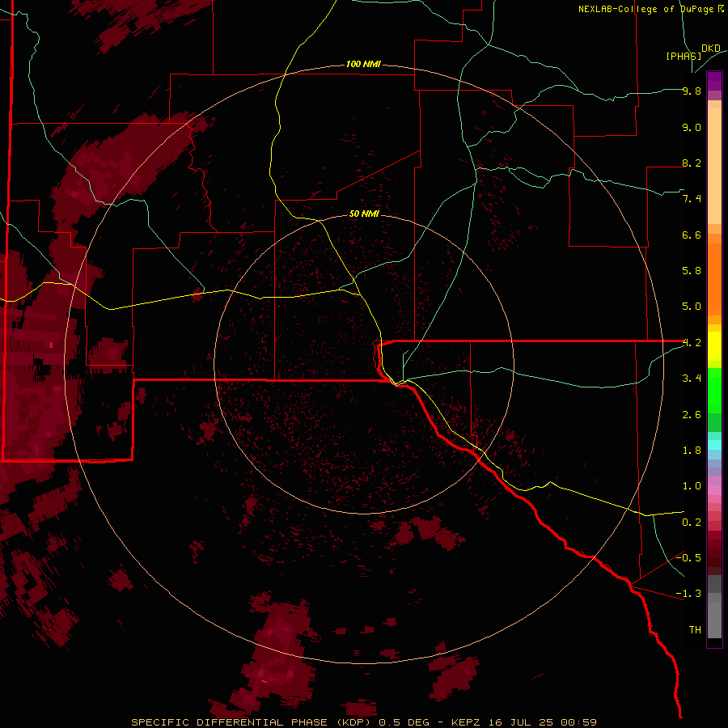Screen dimensions: 728x728
Task: Click the 6.6 scale value
Action: pyautogui.click(x=692, y=235)
